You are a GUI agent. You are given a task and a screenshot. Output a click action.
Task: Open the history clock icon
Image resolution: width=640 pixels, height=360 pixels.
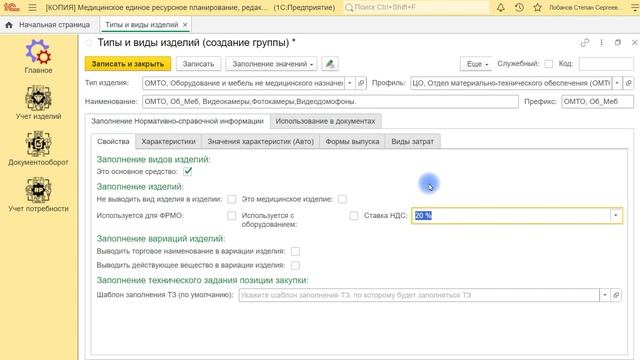coord(519,7)
